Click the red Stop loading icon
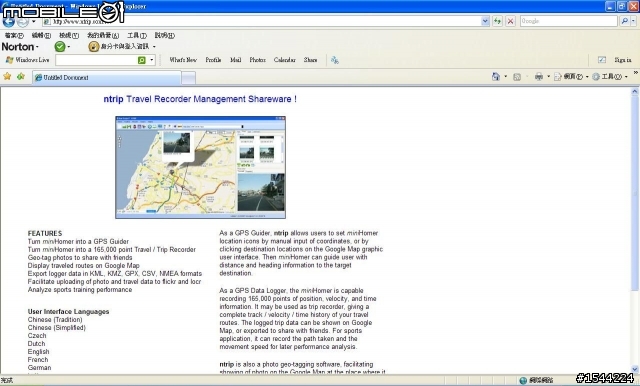 (x=510, y=21)
